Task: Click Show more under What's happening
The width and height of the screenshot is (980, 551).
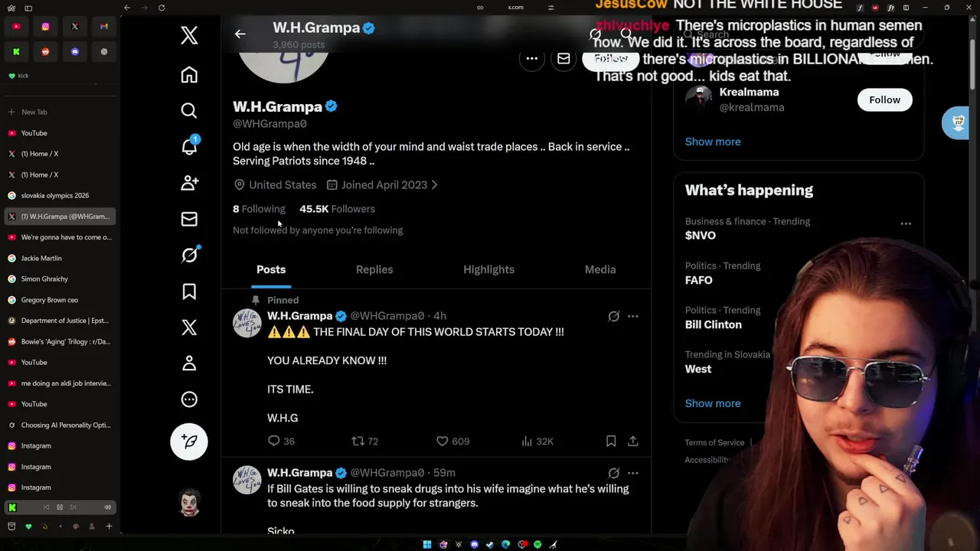Action: point(713,403)
